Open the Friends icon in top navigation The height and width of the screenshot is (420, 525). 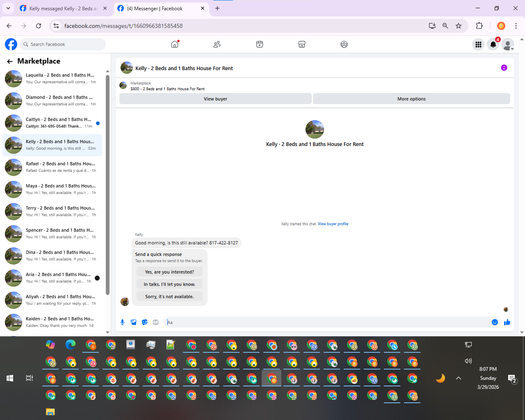click(x=217, y=44)
